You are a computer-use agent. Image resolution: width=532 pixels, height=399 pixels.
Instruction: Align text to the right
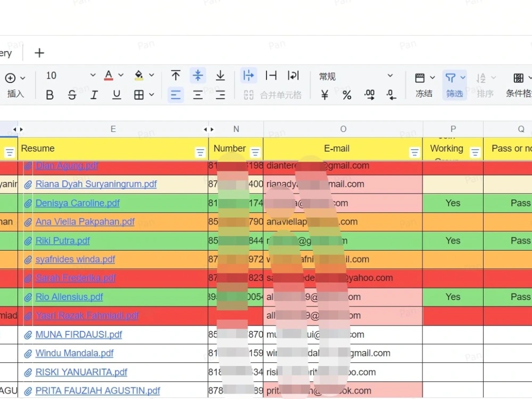click(x=220, y=95)
